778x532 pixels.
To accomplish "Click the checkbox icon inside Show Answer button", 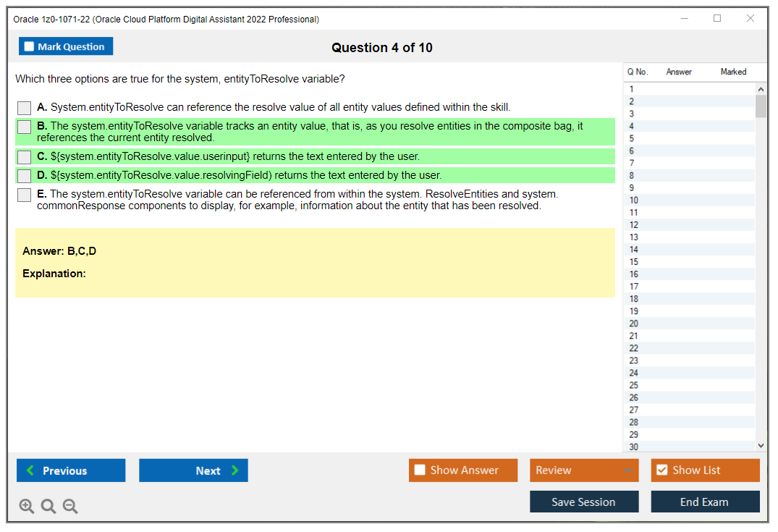I will (418, 470).
